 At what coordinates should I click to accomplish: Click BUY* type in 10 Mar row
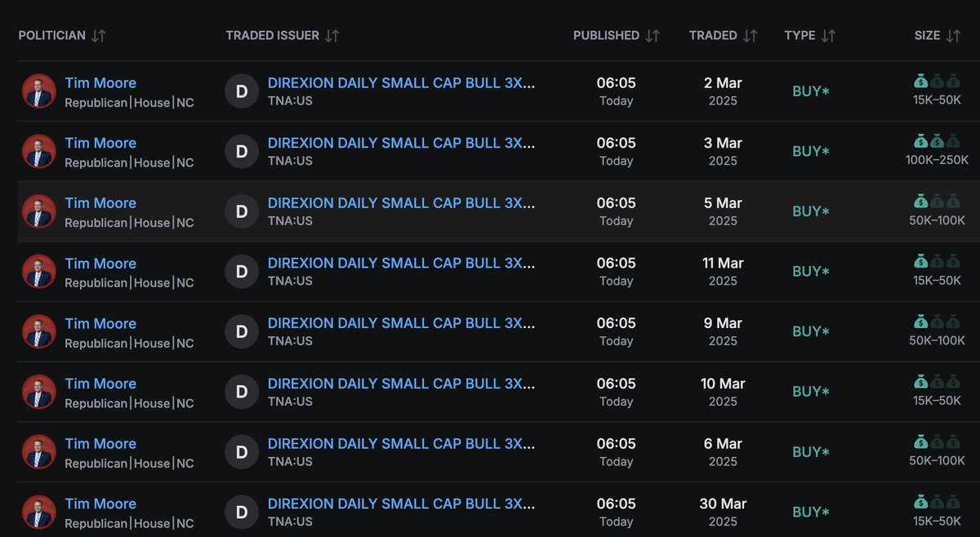coord(810,392)
